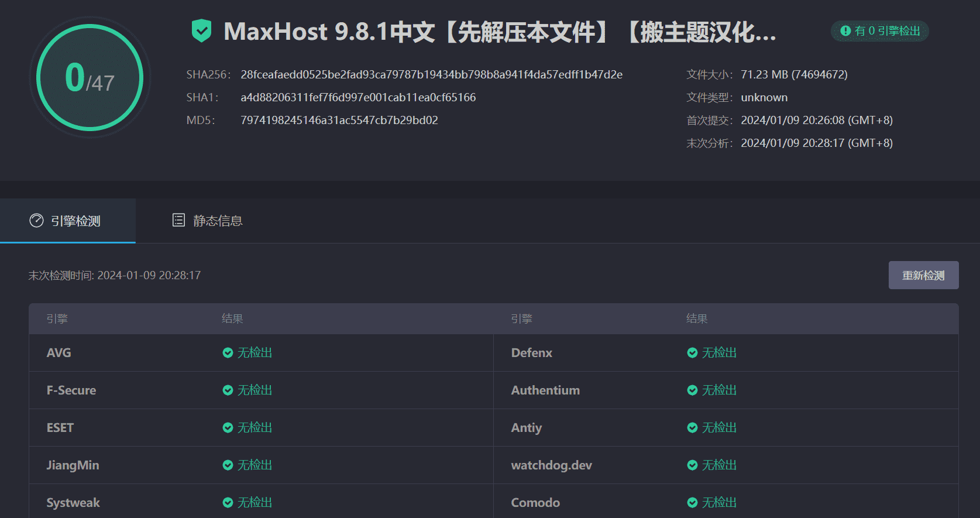Image resolution: width=980 pixels, height=518 pixels.
Task: Click the green shield icon beside MaxHost title
Action: (202, 30)
